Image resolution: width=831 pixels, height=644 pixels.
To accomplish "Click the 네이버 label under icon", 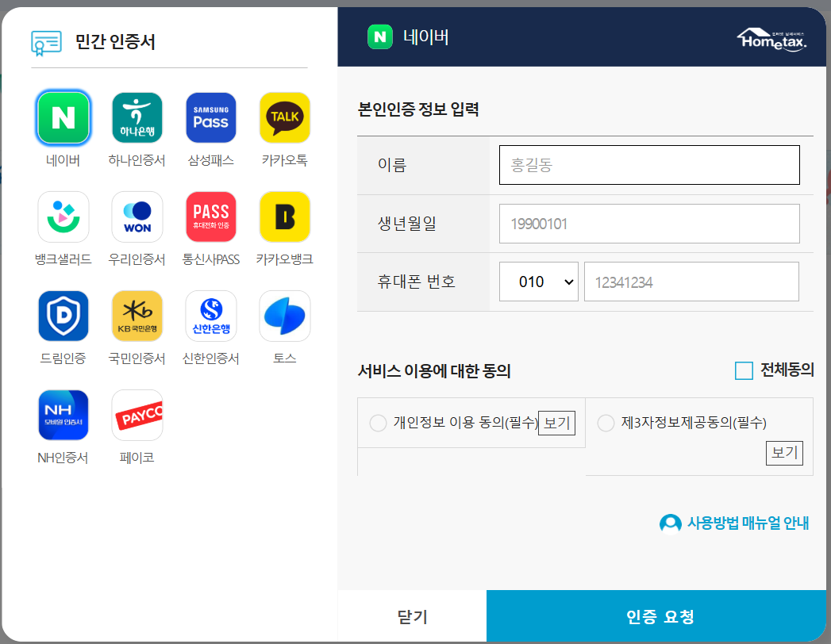I will tap(63, 160).
